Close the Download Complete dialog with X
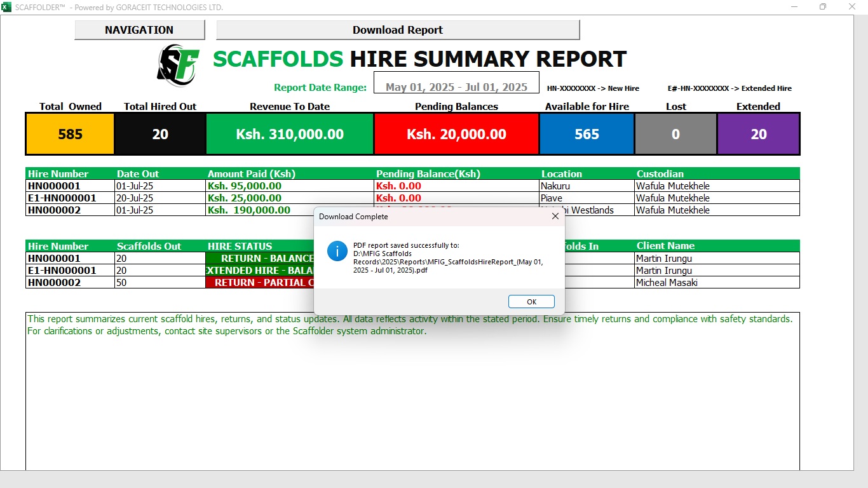Image resolution: width=868 pixels, height=488 pixels. coord(555,217)
